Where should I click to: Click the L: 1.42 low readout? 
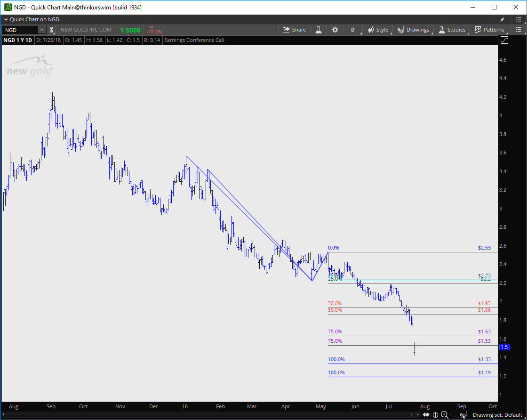click(x=115, y=40)
